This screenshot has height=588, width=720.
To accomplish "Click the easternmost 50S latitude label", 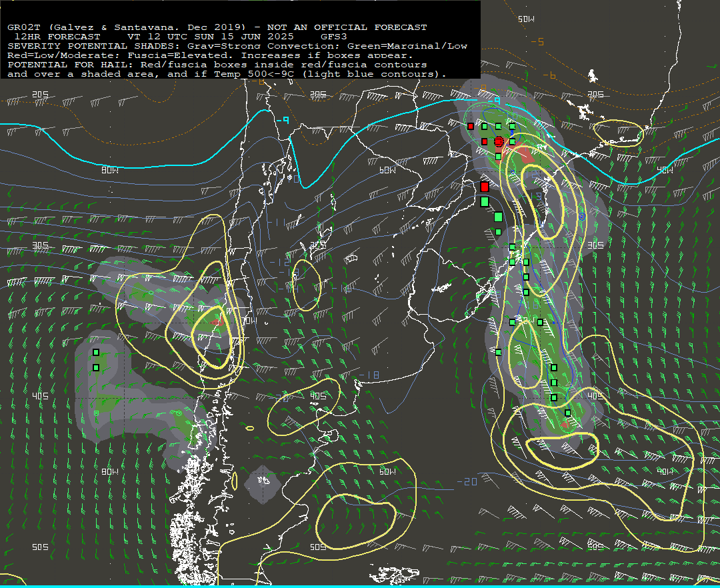I will [595, 547].
